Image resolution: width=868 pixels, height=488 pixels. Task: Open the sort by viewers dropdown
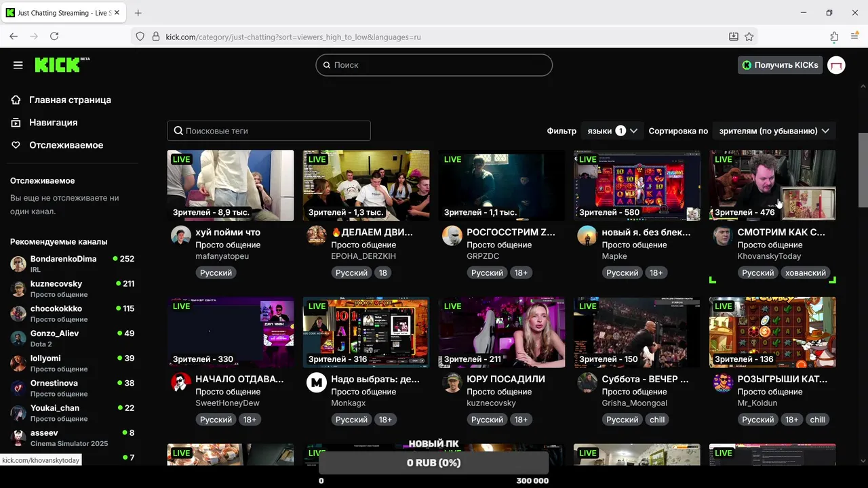[774, 131]
